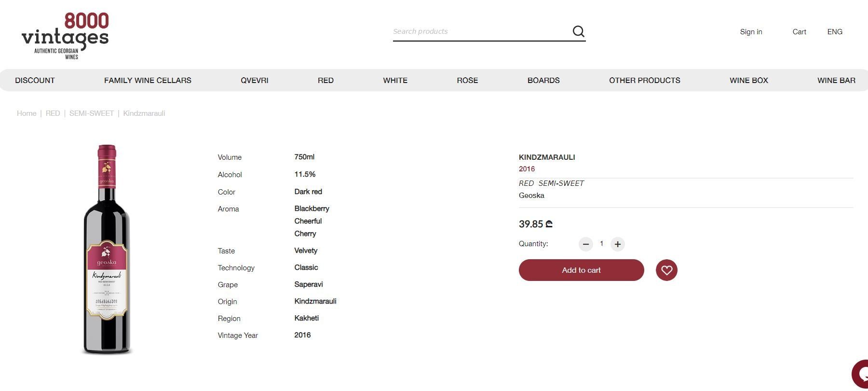Click the Dark red color value
The image size is (868, 391).
pyautogui.click(x=308, y=192)
